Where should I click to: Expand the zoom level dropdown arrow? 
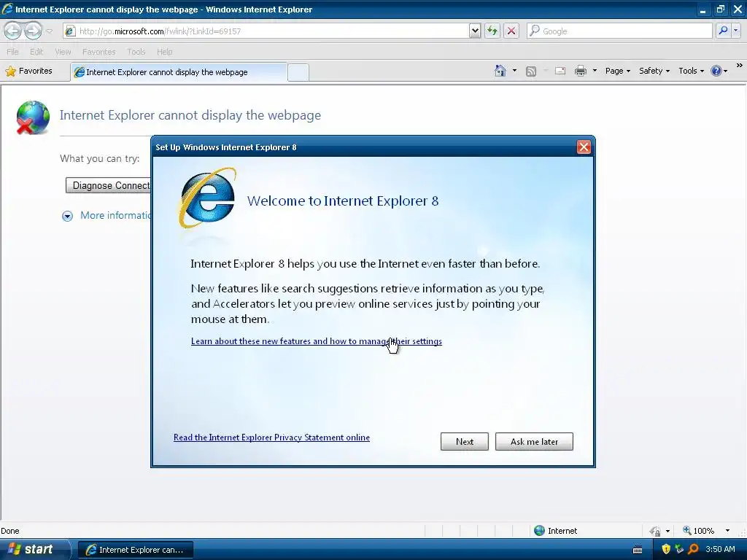click(727, 531)
